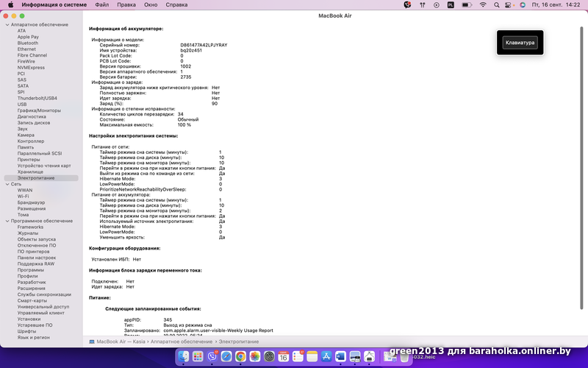Open Spotlight search in the menu bar
Screen dimensions: 588x368
(x=497, y=5)
